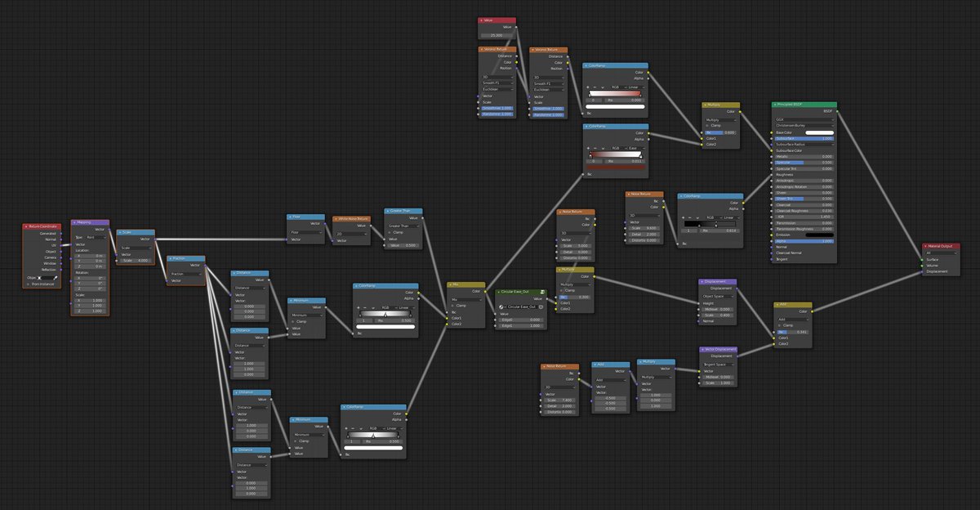
Task: Open the Floor operation dropdown
Action: [306, 232]
